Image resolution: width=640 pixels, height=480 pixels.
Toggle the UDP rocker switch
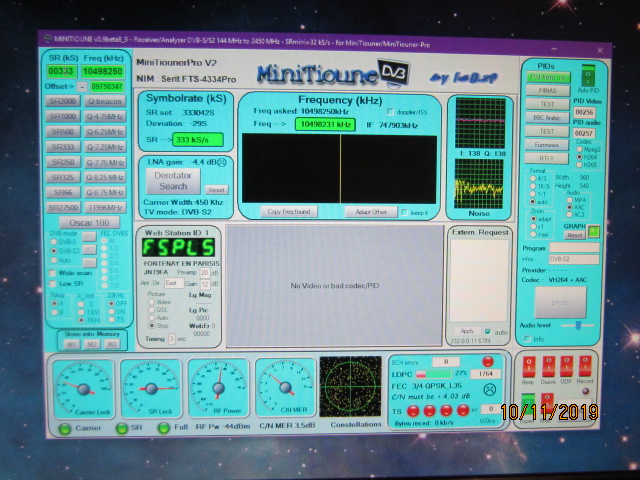click(566, 367)
